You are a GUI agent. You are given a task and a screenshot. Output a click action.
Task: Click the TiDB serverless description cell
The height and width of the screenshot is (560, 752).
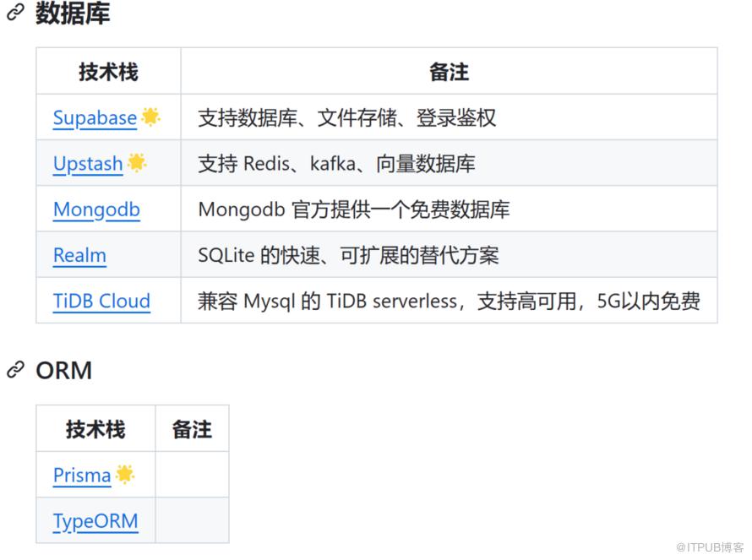point(449,301)
